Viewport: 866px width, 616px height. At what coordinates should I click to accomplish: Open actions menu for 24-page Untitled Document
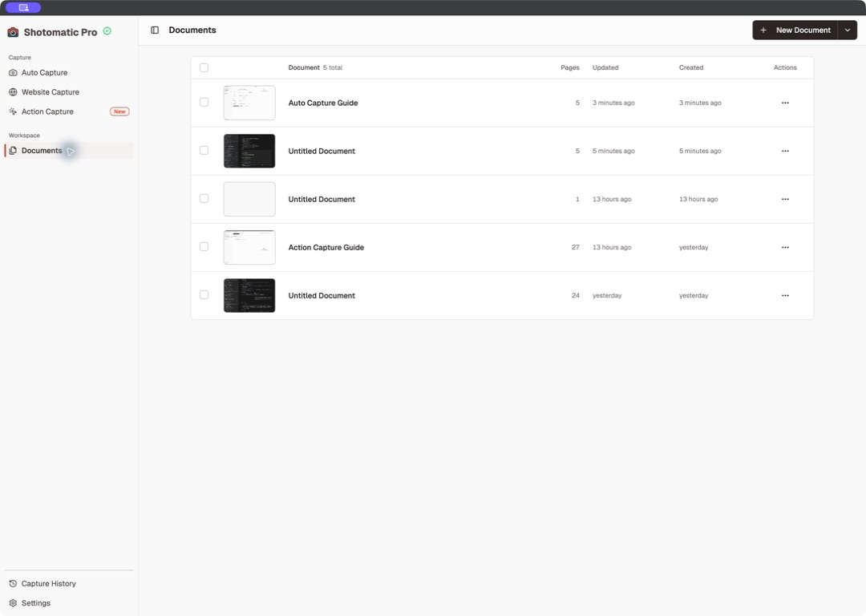pyautogui.click(x=785, y=295)
